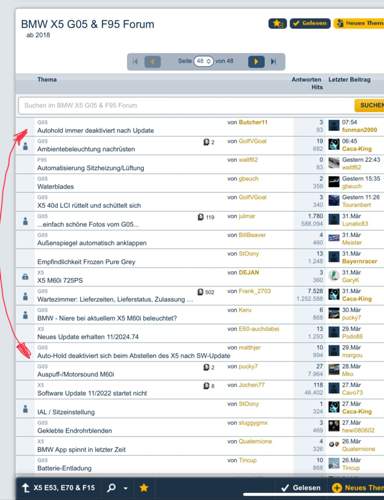Jump to last page in pagination

(x=273, y=61)
